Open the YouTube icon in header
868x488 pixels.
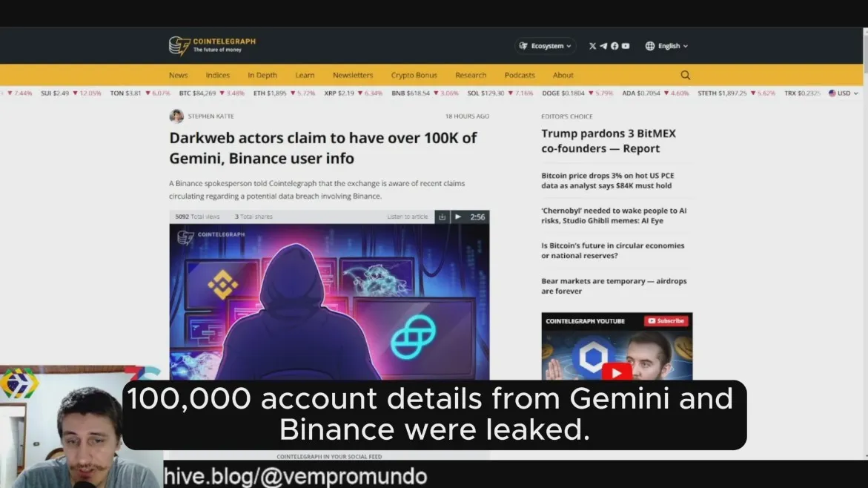[626, 46]
